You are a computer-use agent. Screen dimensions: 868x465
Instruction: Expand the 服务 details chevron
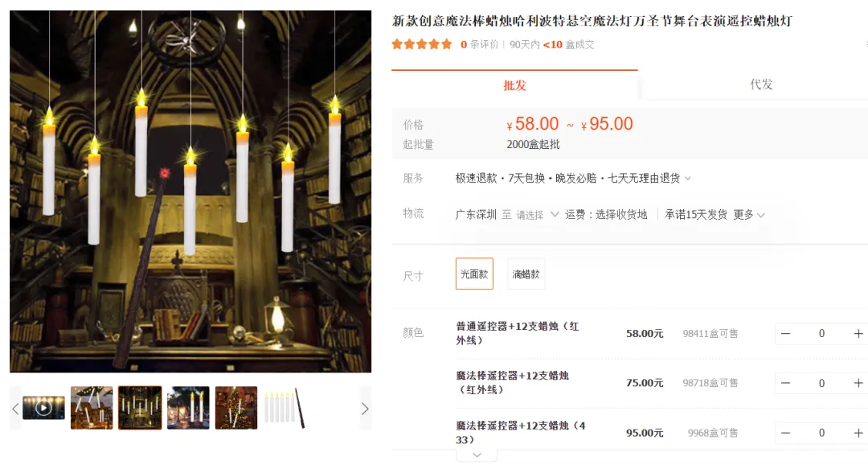[687, 179]
